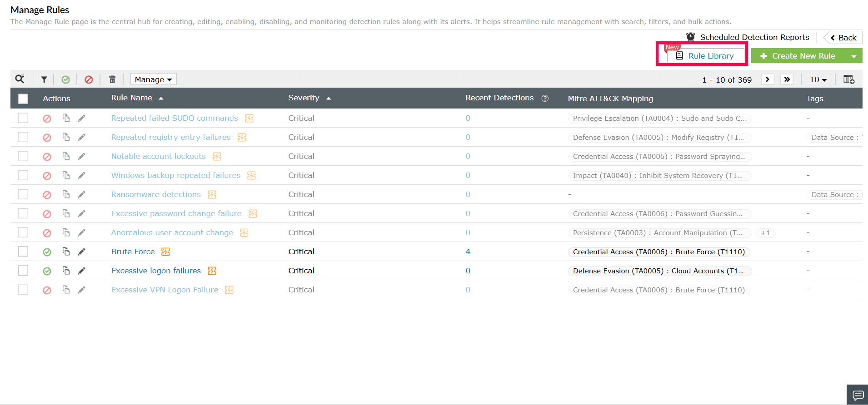The height and width of the screenshot is (405, 868).
Task: Expand the Create New Rule arrow dropdown
Action: tap(854, 56)
